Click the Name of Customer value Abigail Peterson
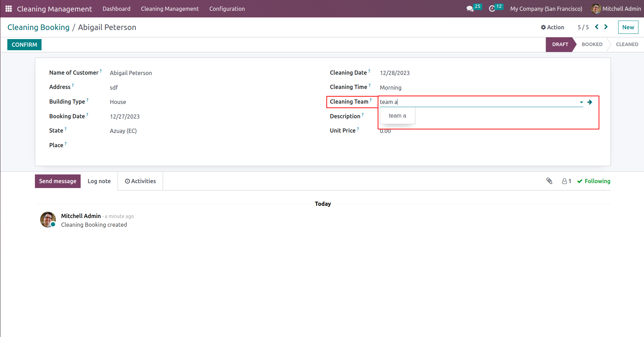The height and width of the screenshot is (337, 644). click(131, 73)
